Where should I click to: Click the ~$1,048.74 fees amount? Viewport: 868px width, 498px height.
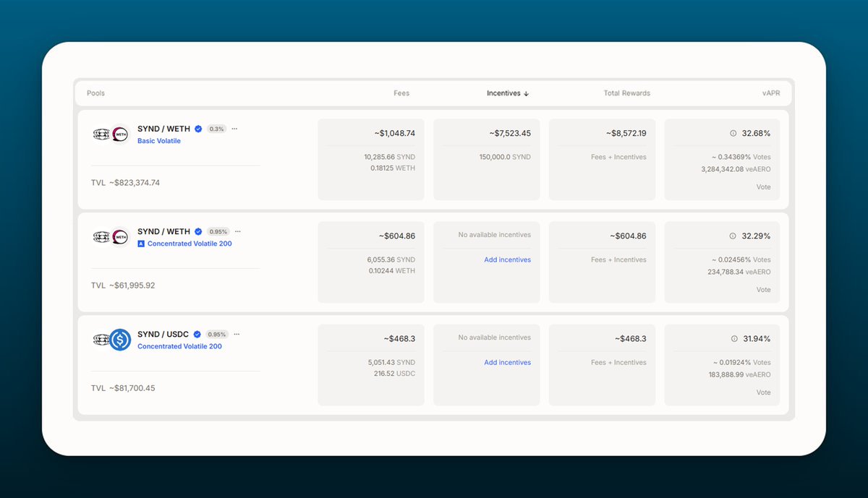point(395,134)
